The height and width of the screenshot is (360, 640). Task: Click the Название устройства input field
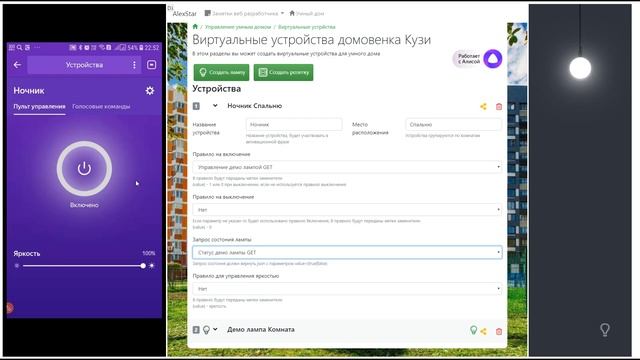pyautogui.click(x=294, y=124)
